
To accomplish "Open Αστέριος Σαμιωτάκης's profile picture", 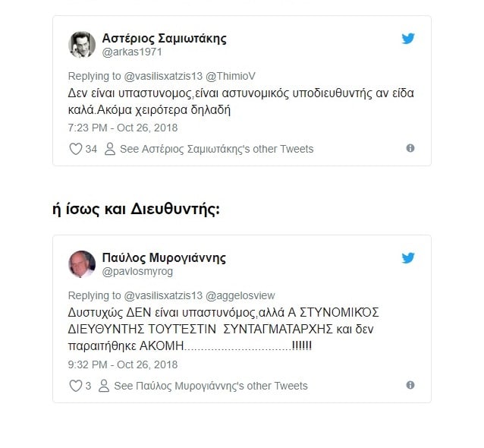I will coord(82,45).
